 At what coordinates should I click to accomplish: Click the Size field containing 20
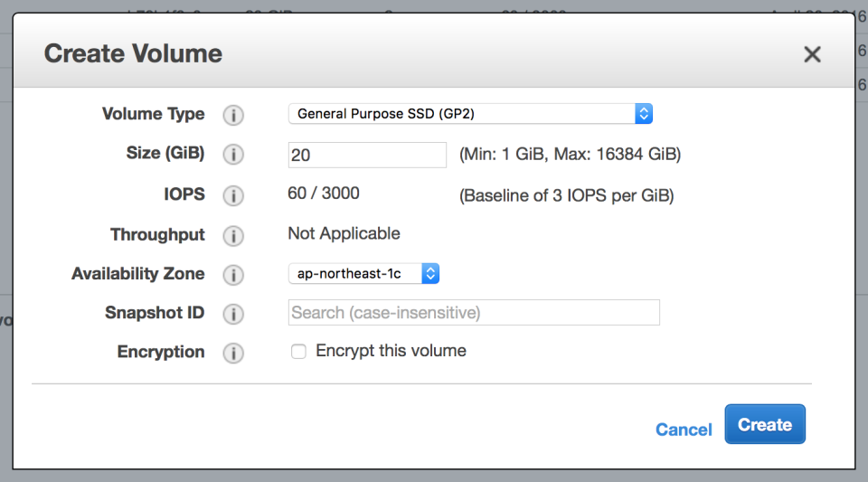pyautogui.click(x=366, y=155)
